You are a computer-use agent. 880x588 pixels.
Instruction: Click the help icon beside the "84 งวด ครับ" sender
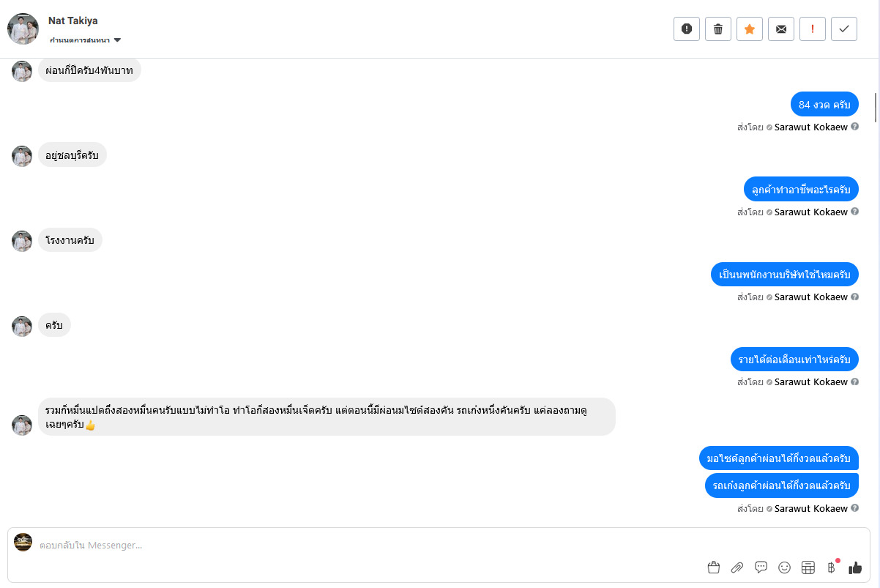(855, 127)
